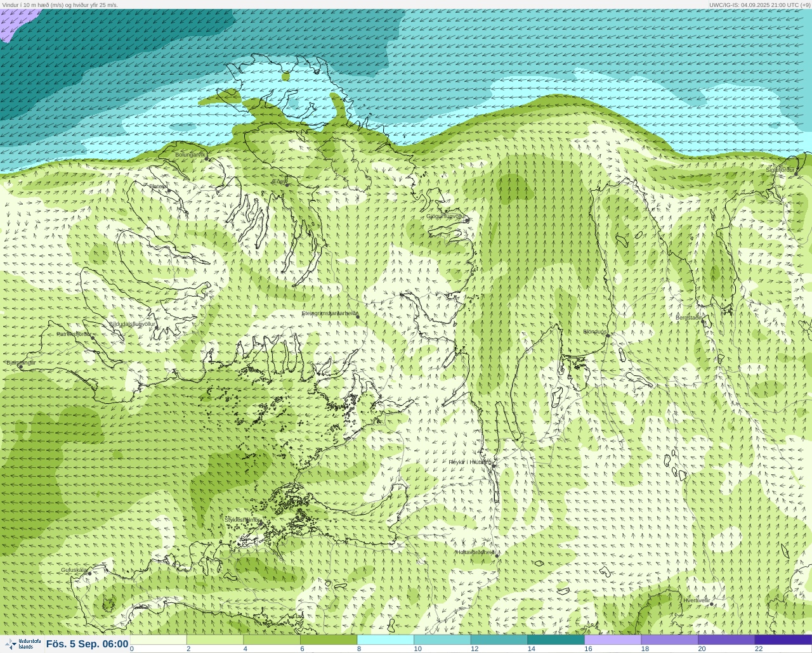Click the Bíldudalsflugvöllur station label
The height and width of the screenshot is (653, 812).
click(132, 324)
